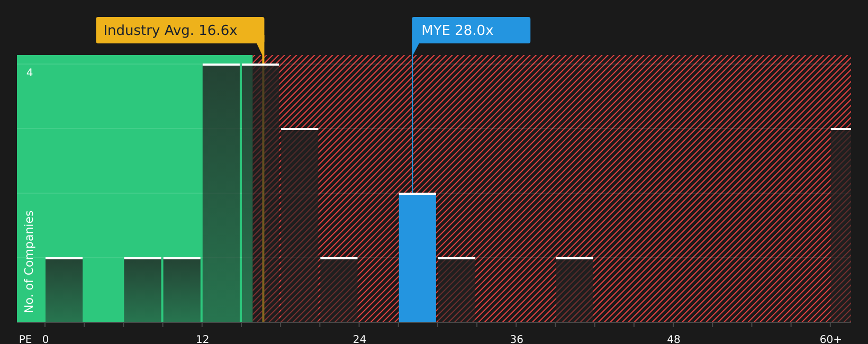Click the MYE 28.0x label
The width and height of the screenshot is (868, 344).
471,30
